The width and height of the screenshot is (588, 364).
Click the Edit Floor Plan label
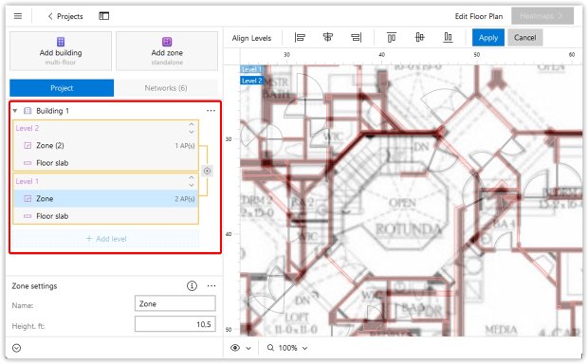coord(479,16)
